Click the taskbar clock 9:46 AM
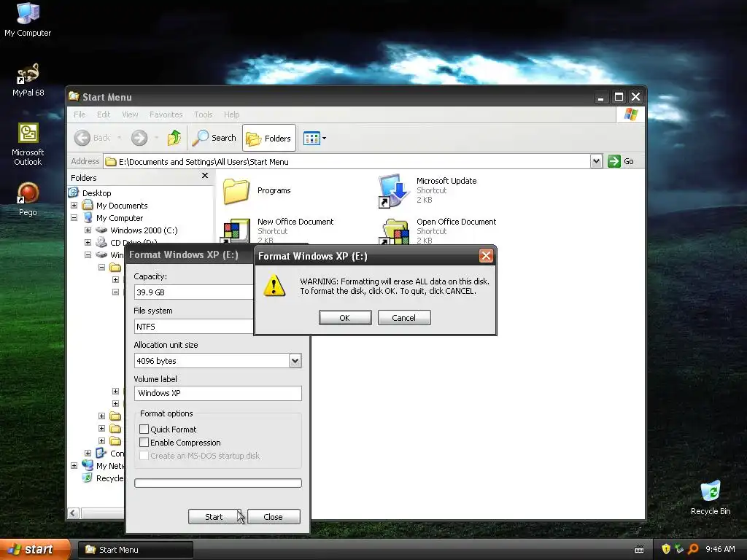Viewport: 747px width, 560px height. point(720,549)
